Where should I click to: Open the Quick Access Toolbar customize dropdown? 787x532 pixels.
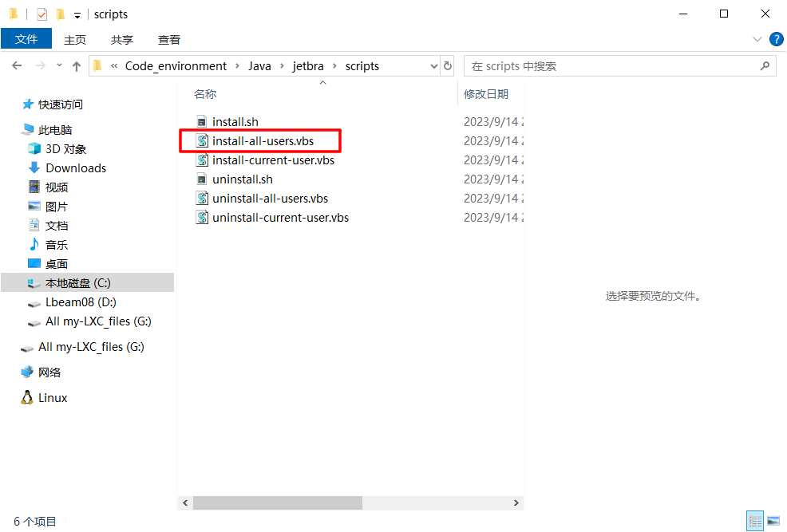pyautogui.click(x=77, y=15)
